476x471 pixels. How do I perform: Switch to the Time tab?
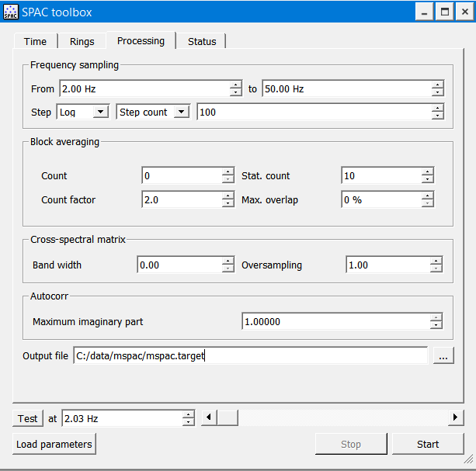pyautogui.click(x=35, y=42)
